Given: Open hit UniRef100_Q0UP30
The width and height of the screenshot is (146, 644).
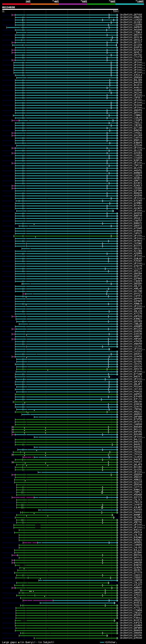Looking at the screenshot, I should coord(131,47).
